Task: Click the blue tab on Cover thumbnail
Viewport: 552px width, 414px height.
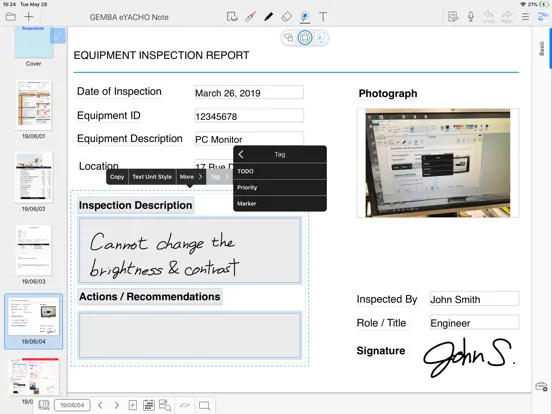Action: [58, 36]
